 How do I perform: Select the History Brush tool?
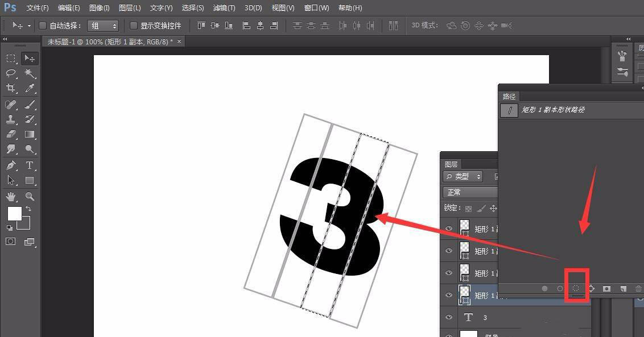[30, 119]
